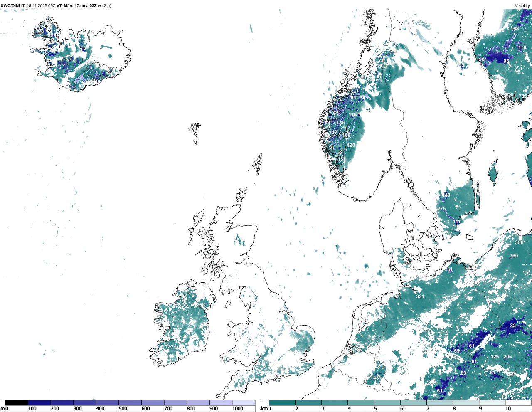Select the 800–900 m legend swatch
Viewport: 532px width, 412px height.
(198, 403)
